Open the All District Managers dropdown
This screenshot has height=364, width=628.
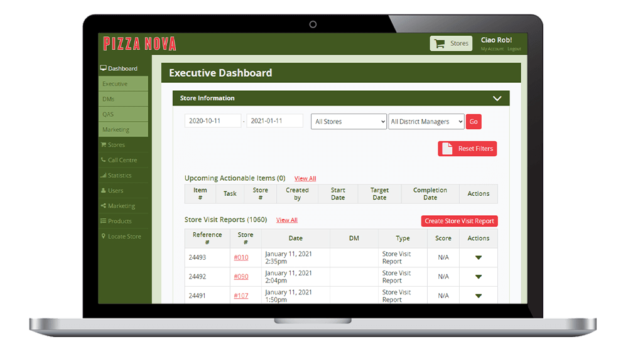coord(426,122)
